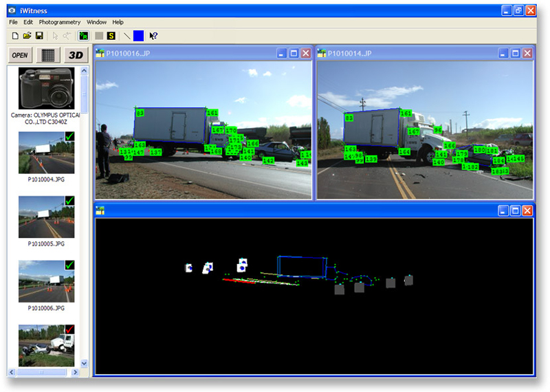Create a new project with the blank page icon
Screen dimensions: 550x392
click(15, 36)
